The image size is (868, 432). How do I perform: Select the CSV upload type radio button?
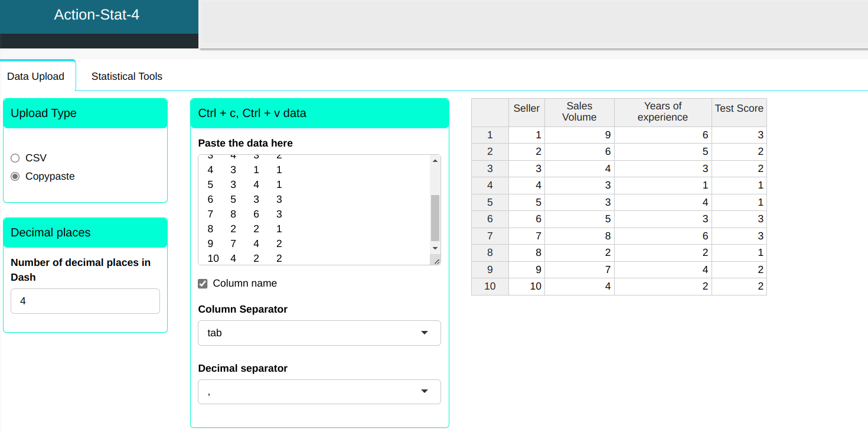tap(15, 158)
